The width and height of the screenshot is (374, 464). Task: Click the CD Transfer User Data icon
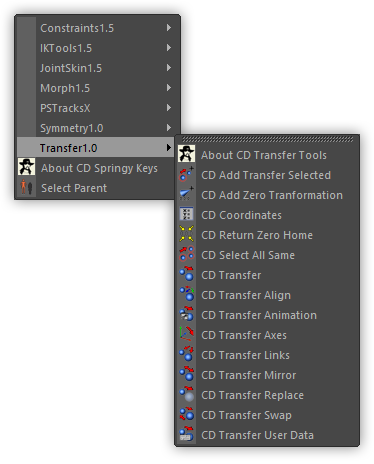point(186,435)
